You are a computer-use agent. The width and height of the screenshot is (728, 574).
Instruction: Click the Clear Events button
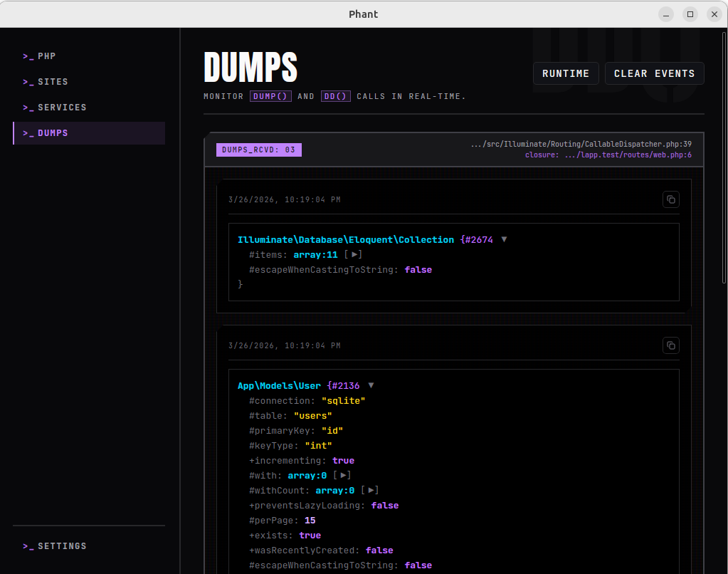654,73
